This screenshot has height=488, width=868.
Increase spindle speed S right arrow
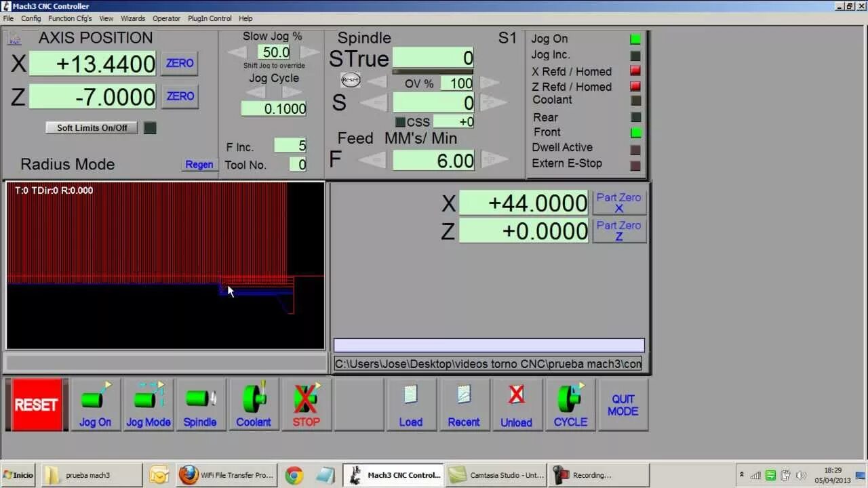[x=493, y=103]
